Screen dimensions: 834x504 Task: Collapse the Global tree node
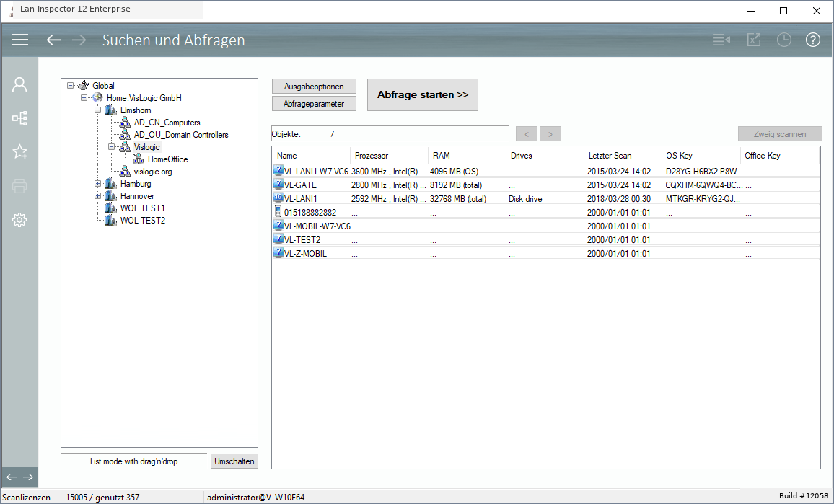70,85
